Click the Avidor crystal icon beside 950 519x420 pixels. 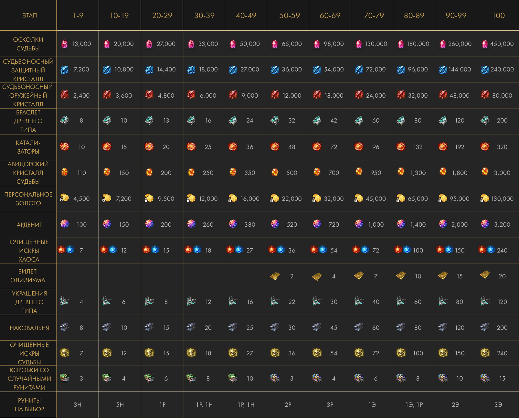pyautogui.click(x=359, y=172)
